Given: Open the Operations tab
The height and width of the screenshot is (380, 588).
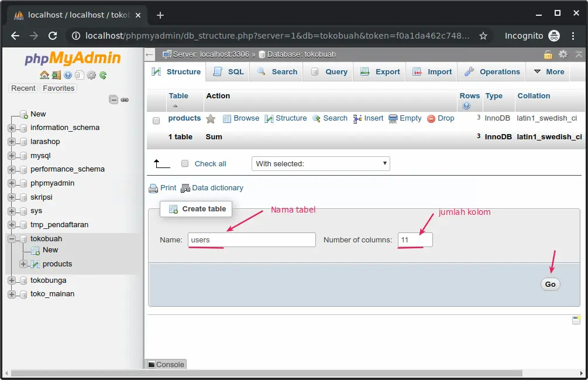Looking at the screenshot, I should (492, 71).
